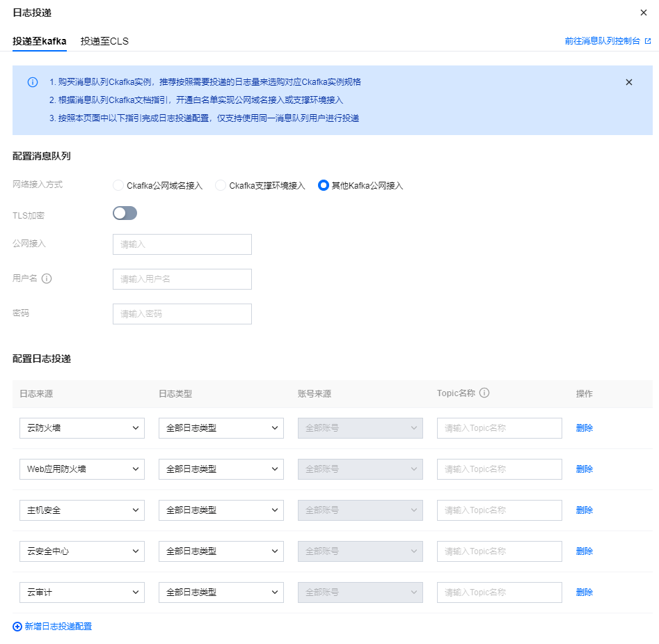Click 全部账号 dropdown in 云防火墙 row
The image size is (659, 644).
click(360, 428)
